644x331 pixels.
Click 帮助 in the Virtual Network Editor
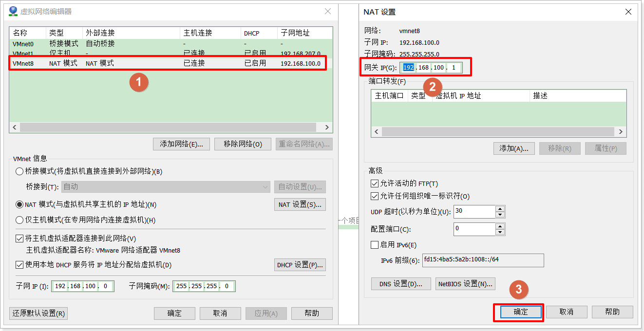[x=312, y=313]
